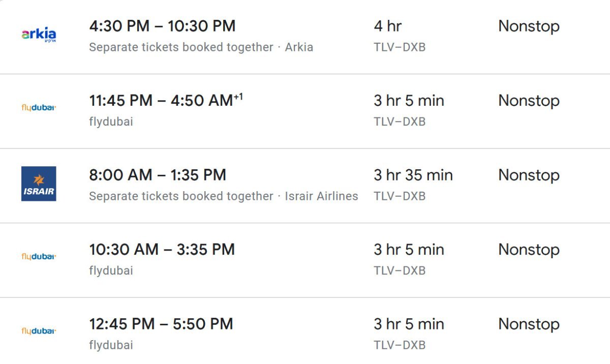Click TLV–DXB route under the 4 hr duration
The width and height of the screenshot is (610, 364).
coord(400,47)
